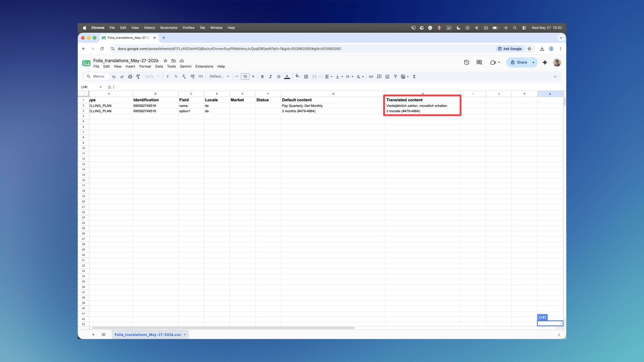Start a Meet call with camera icon
This screenshot has height=362, width=644.
pyautogui.click(x=493, y=62)
